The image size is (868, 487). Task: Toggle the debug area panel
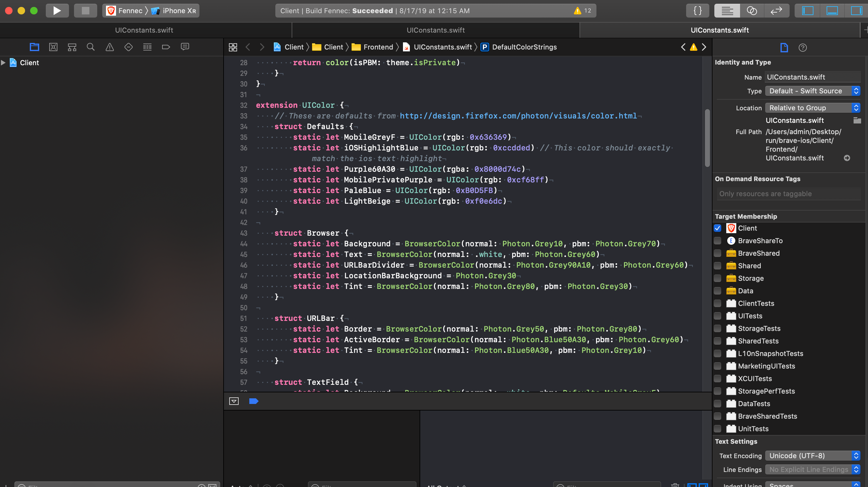click(832, 10)
